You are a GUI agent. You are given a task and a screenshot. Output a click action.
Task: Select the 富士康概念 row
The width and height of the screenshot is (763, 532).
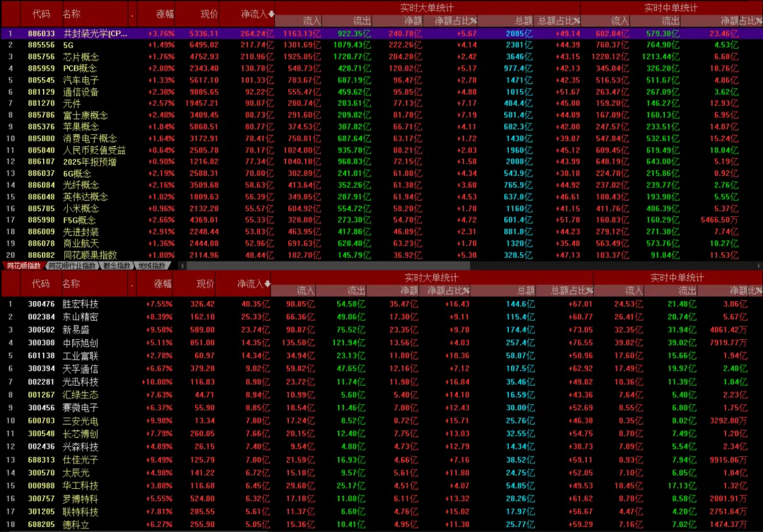pyautogui.click(x=381, y=115)
